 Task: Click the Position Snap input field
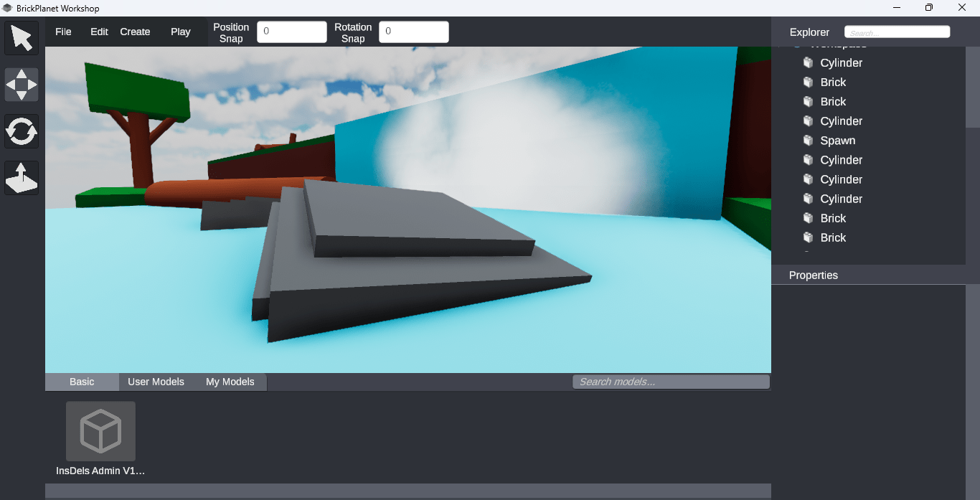click(x=291, y=32)
